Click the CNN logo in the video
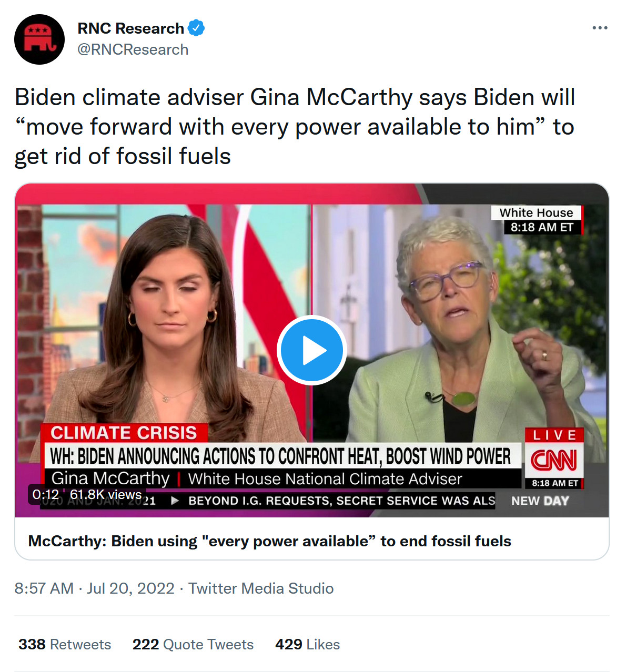The width and height of the screenshot is (626, 672). 554,461
